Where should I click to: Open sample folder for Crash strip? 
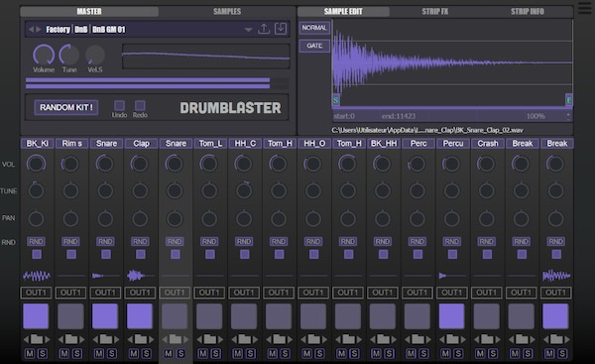click(x=487, y=339)
